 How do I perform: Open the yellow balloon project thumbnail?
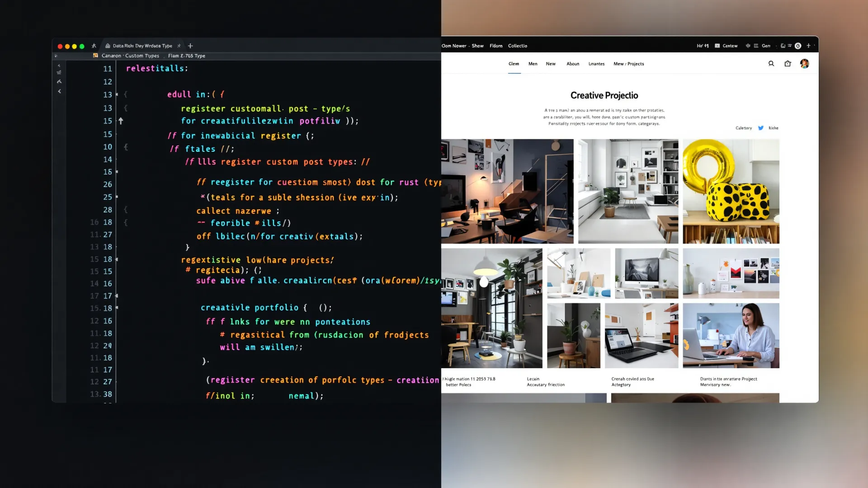(x=731, y=191)
